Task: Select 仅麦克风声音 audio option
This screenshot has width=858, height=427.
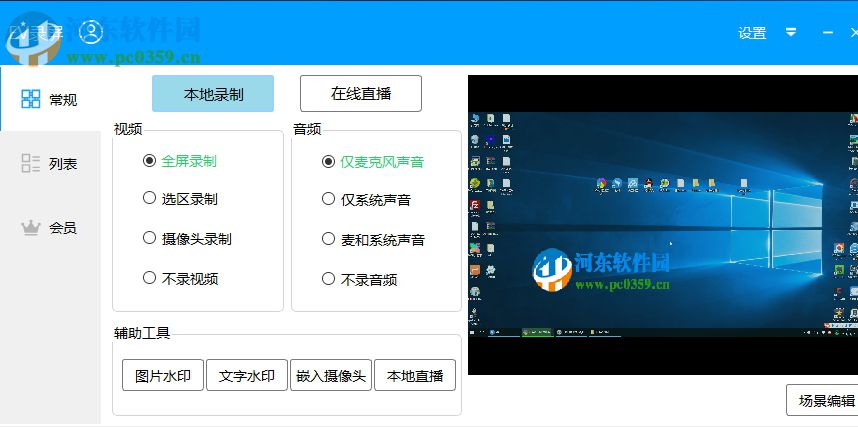Action: 372,161
